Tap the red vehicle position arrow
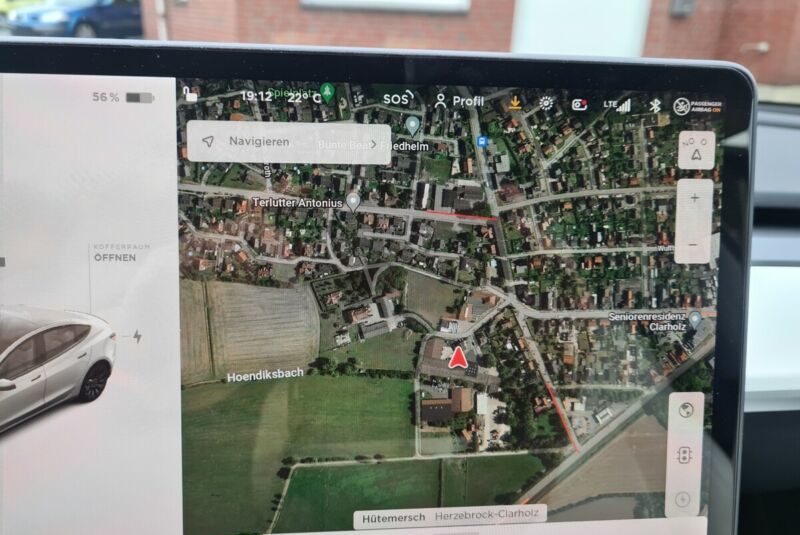Viewport: 800px width, 535px height. point(458,357)
